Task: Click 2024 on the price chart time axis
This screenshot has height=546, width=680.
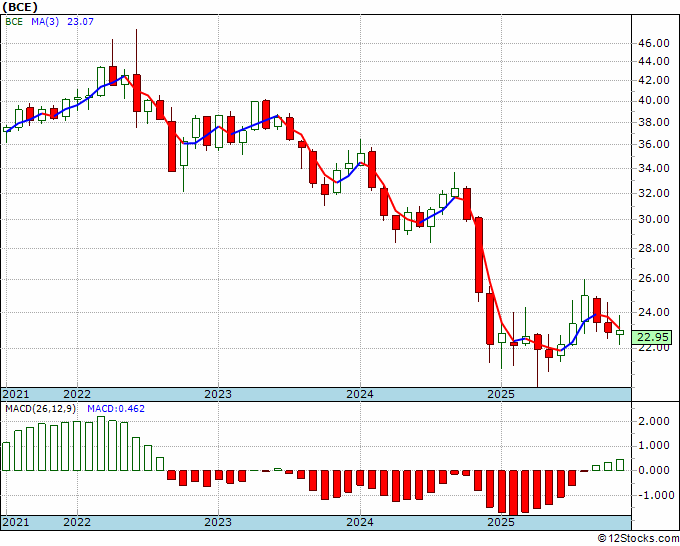Action: (360, 394)
